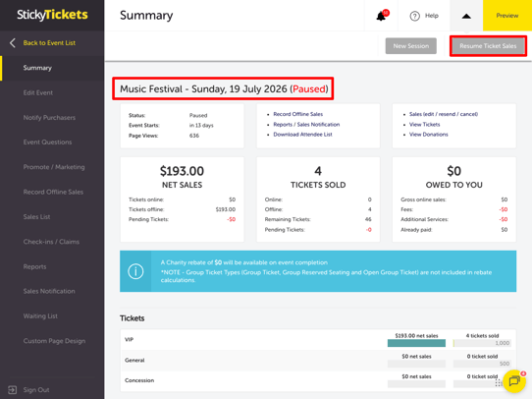
Task: Click the info icon in charity banner
Action: [x=135, y=271]
